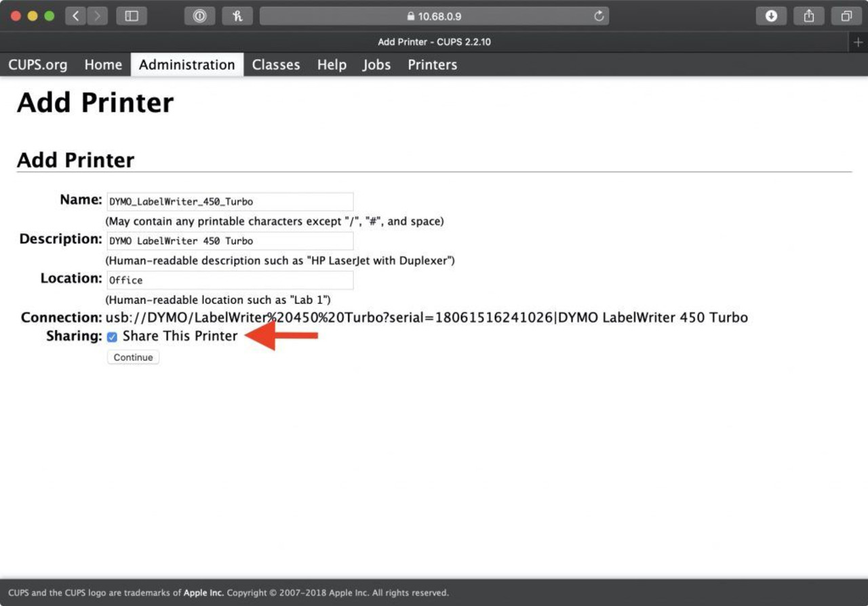Open the Jobs tab
This screenshot has height=606, width=868.
point(376,65)
